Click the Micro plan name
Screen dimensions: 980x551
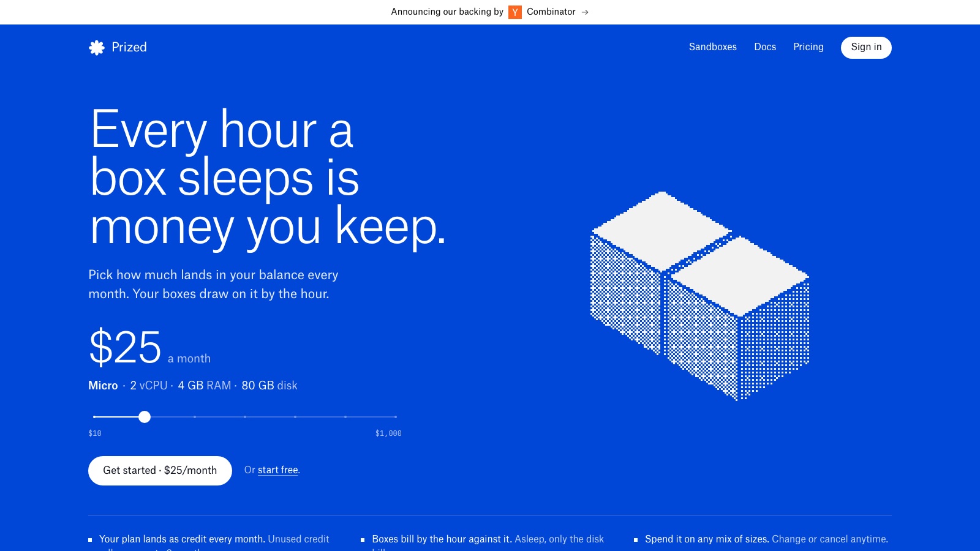pos(103,386)
